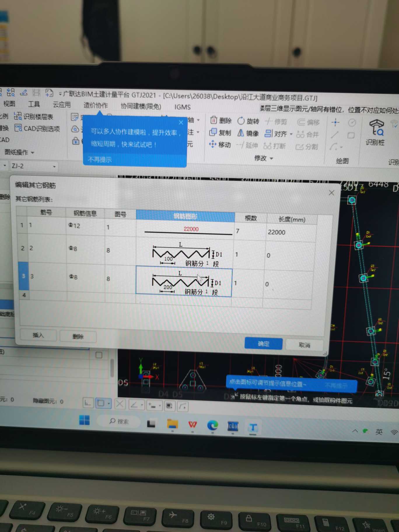Select rebar shape cell in row 3
This screenshot has width=399, height=532.
click(x=184, y=282)
